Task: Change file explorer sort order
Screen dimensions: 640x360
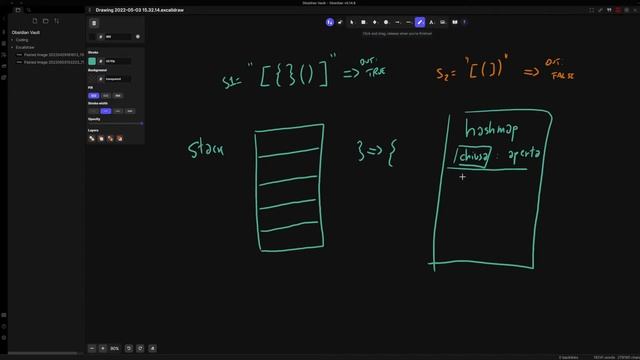Action: click(x=57, y=21)
